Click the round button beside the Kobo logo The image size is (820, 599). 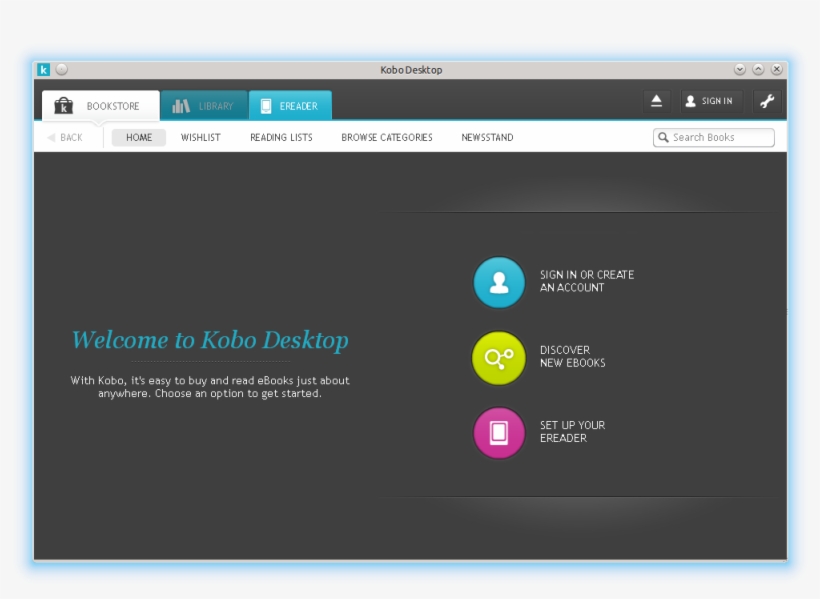(62, 70)
